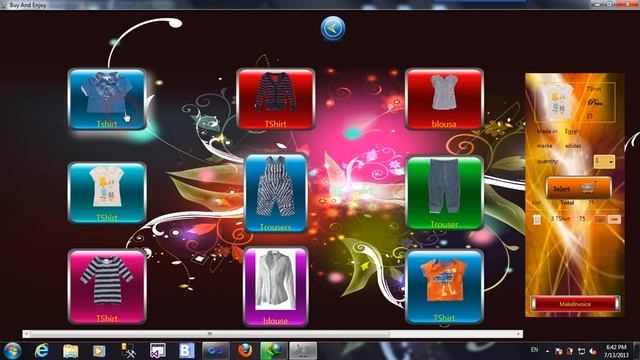Click minus button on TShirt row

(614, 219)
